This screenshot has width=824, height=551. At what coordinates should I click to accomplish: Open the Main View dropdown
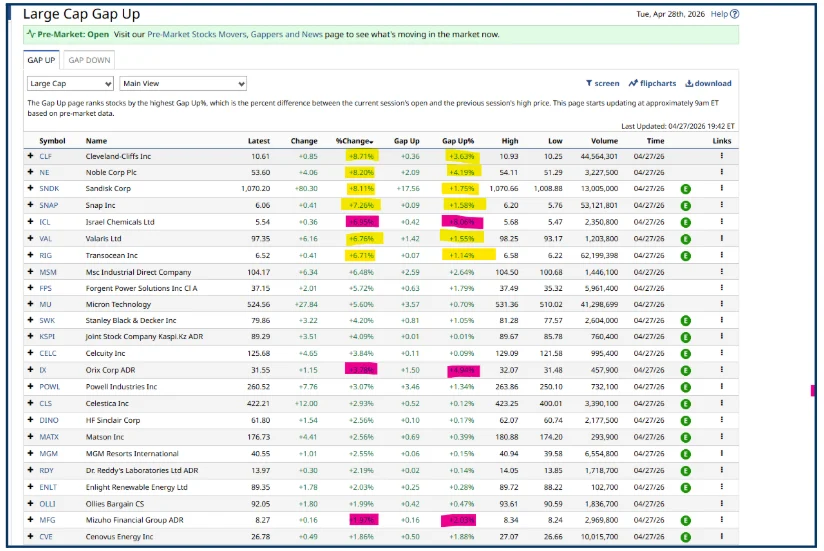183,84
